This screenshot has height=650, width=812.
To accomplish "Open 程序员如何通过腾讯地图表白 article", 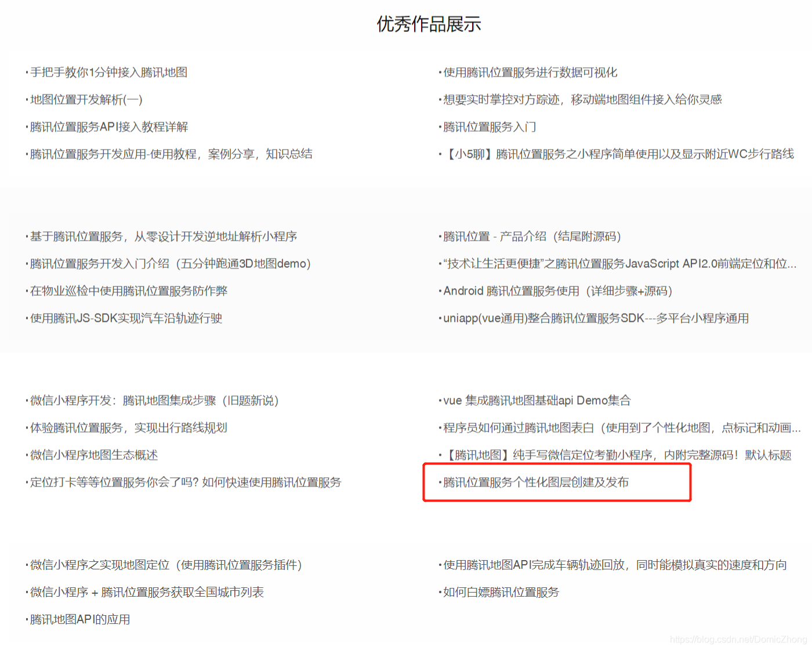I will (x=622, y=428).
